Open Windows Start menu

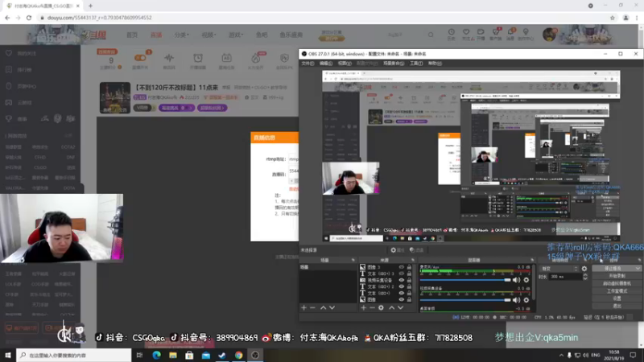pos(8,355)
